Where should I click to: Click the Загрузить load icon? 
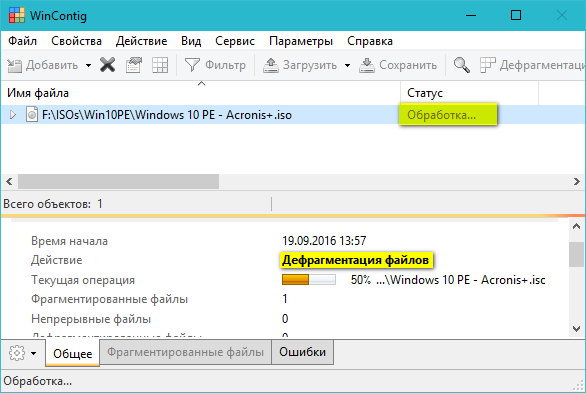(271, 65)
